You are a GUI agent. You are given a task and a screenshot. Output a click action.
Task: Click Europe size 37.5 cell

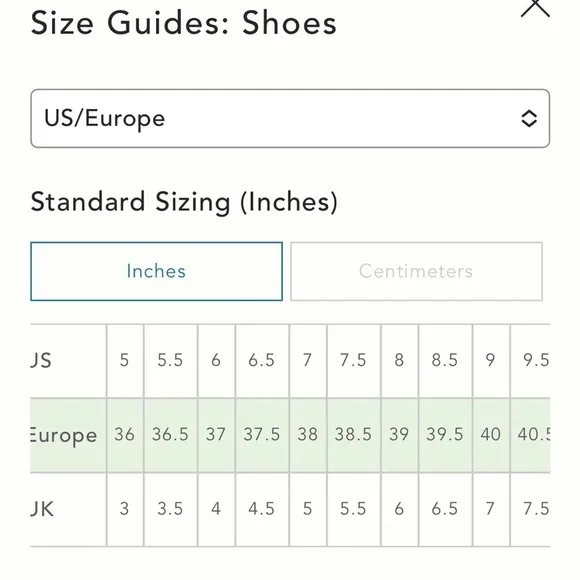(262, 435)
